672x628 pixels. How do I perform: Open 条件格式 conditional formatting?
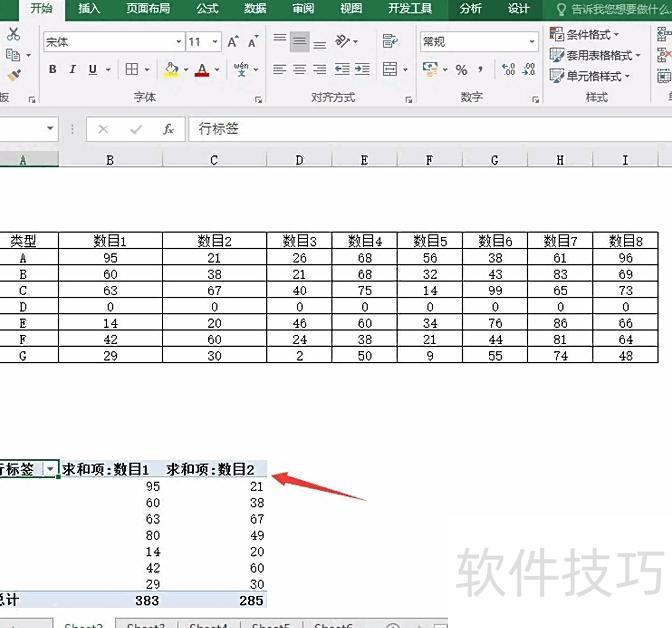[x=585, y=34]
